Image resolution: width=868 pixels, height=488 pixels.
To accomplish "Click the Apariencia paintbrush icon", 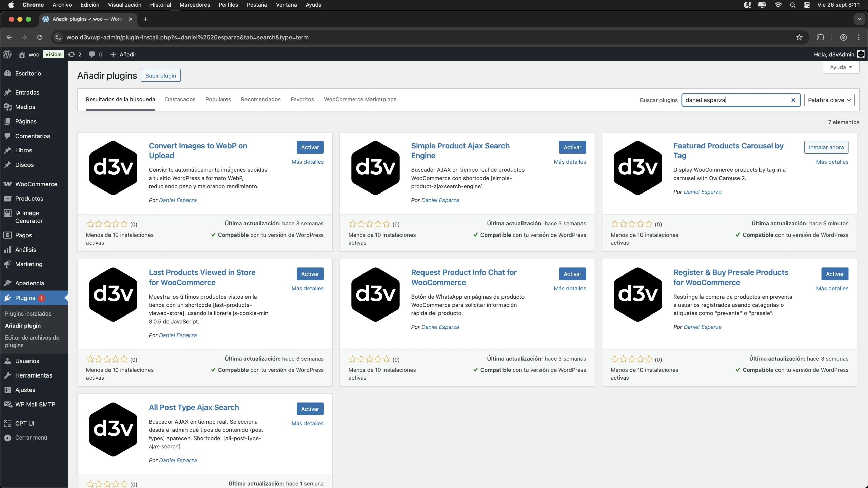I will point(7,283).
